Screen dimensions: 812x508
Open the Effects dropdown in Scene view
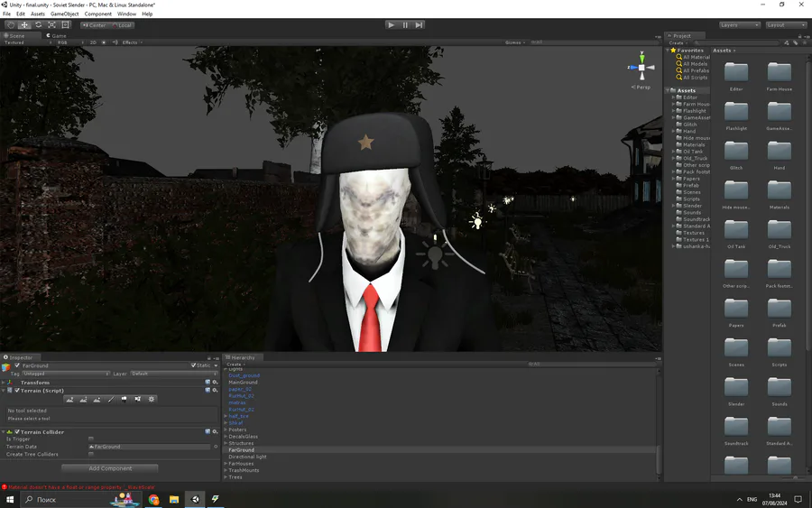click(x=132, y=42)
